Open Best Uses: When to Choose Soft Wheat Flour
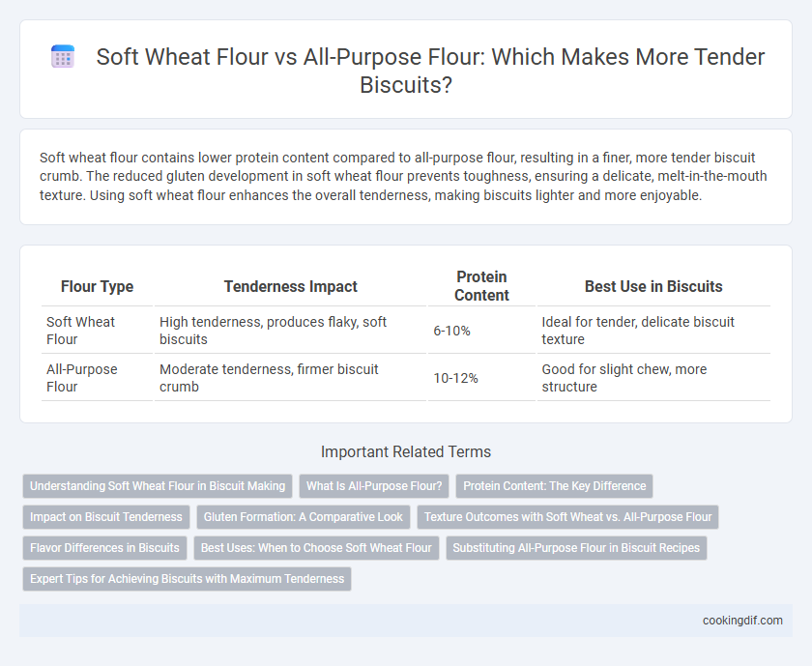812x666 pixels. click(x=316, y=548)
